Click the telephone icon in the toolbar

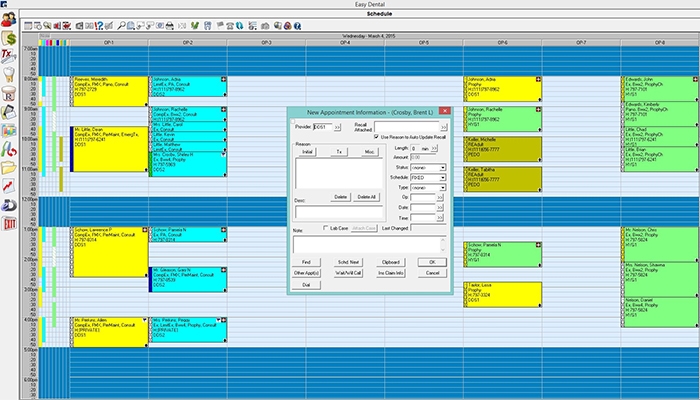[230, 26]
